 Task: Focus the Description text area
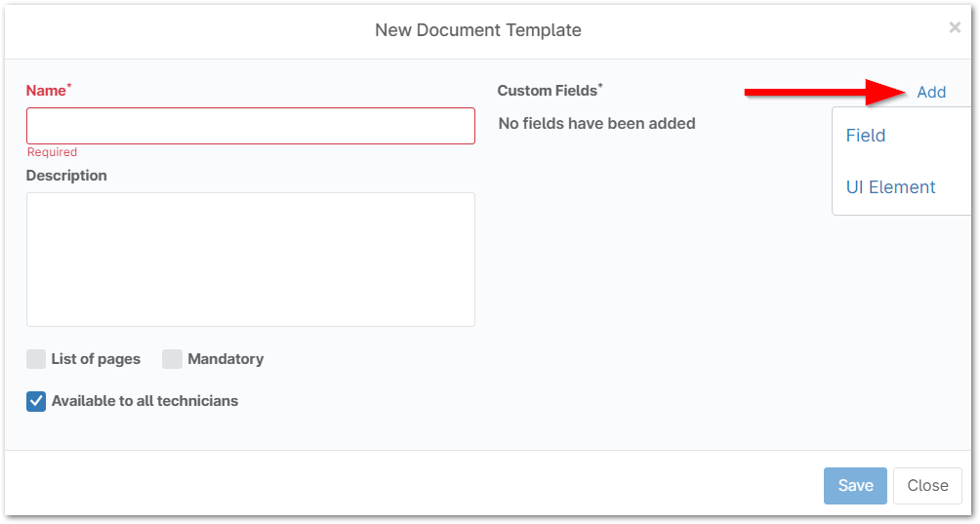coord(250,259)
